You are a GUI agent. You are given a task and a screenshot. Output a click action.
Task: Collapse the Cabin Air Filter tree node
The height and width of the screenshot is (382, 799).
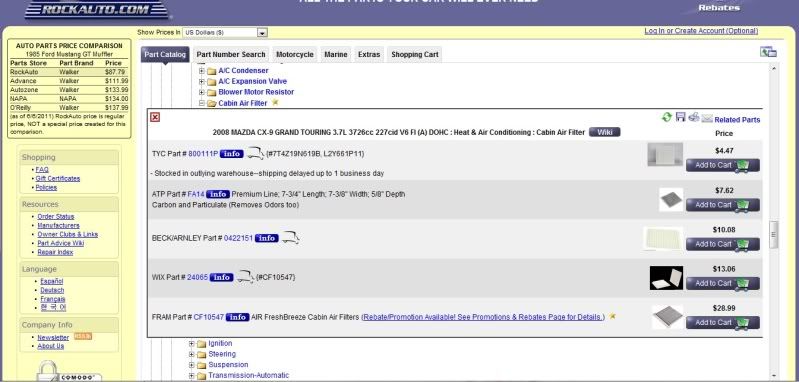coord(202,103)
